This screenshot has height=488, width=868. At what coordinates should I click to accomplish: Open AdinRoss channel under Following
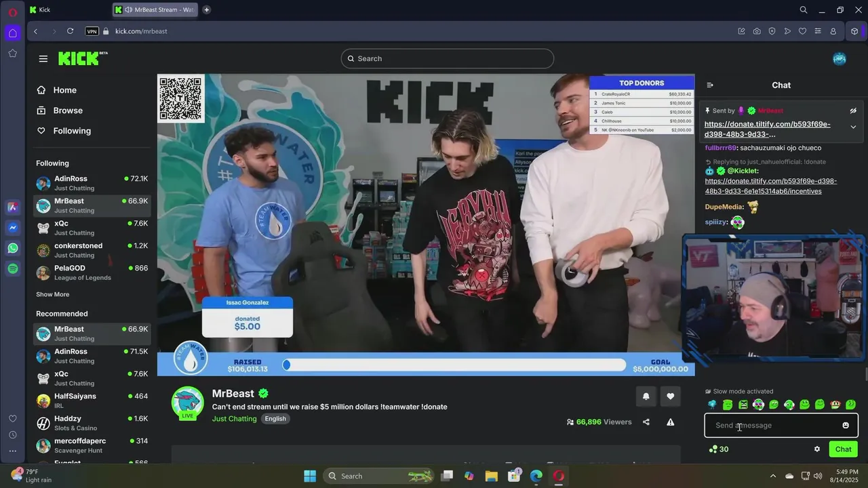tap(92, 184)
